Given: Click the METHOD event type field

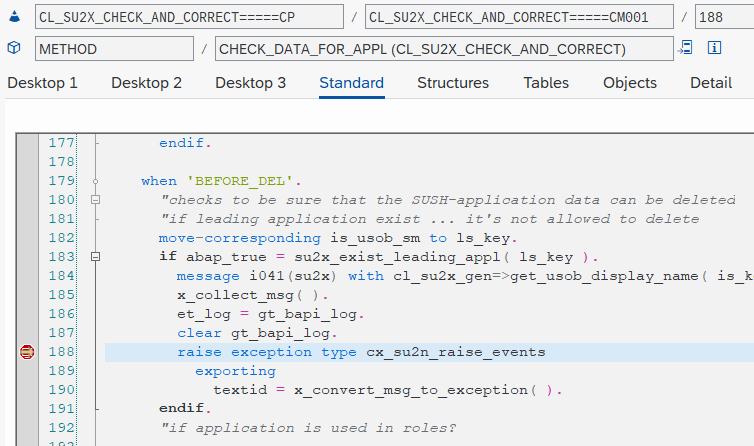Looking at the screenshot, I should [114, 49].
